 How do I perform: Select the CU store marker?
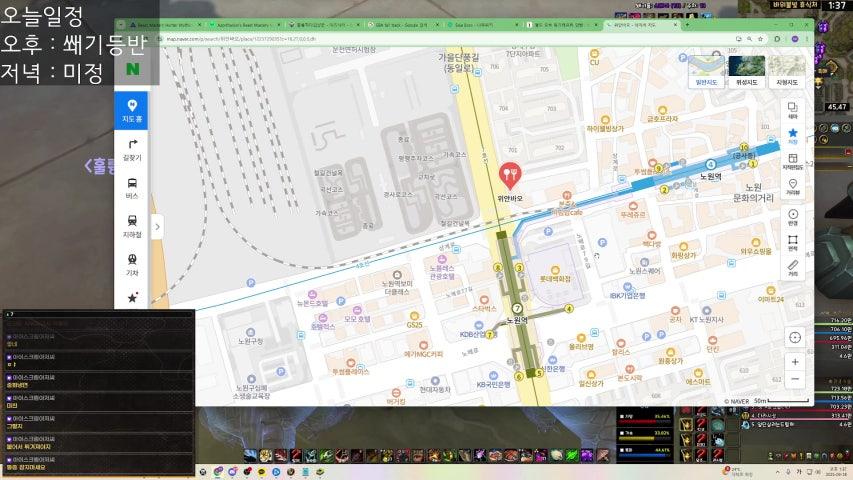594,57
